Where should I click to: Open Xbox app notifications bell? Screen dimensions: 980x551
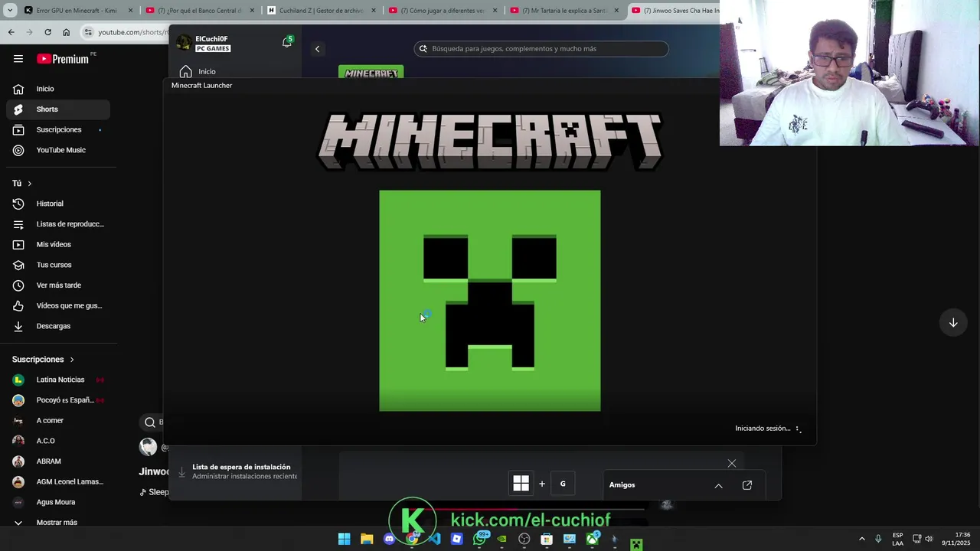coord(287,42)
